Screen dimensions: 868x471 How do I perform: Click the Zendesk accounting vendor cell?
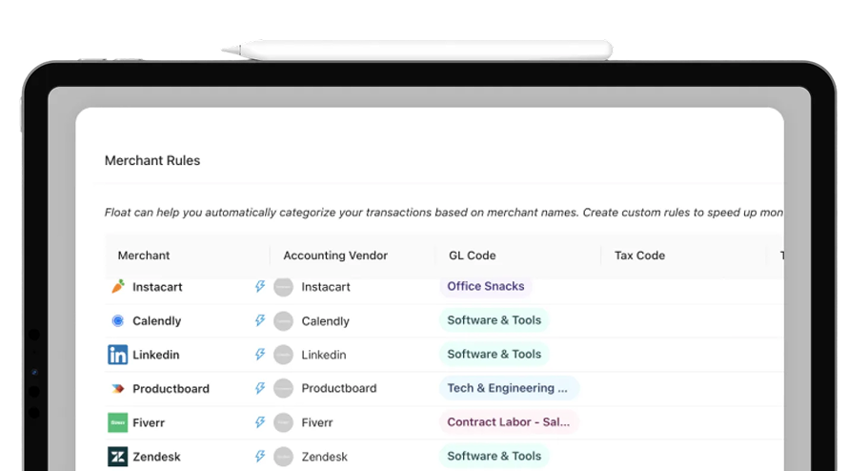tap(324, 457)
